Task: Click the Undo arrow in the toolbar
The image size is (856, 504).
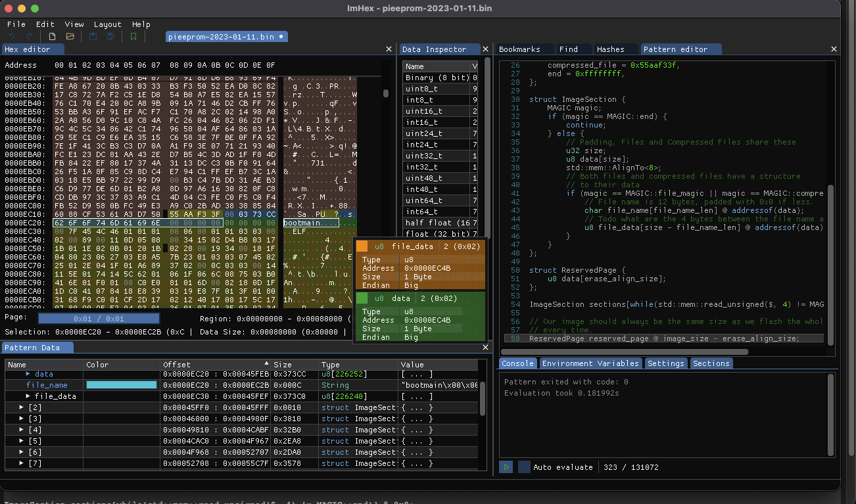Action: [x=11, y=37]
